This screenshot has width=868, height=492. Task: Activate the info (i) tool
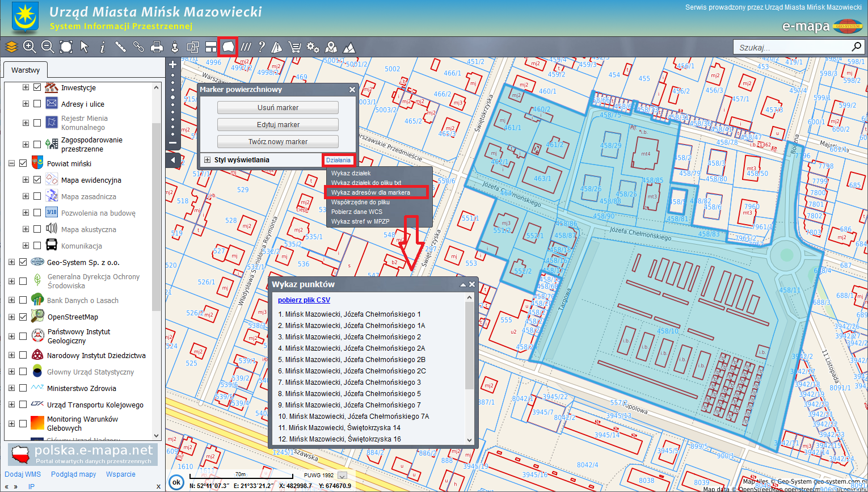point(103,47)
